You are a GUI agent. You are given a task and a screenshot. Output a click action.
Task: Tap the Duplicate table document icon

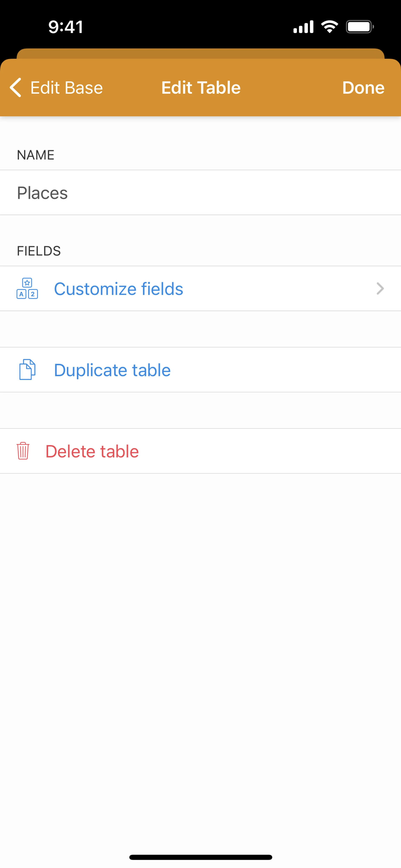point(27,370)
